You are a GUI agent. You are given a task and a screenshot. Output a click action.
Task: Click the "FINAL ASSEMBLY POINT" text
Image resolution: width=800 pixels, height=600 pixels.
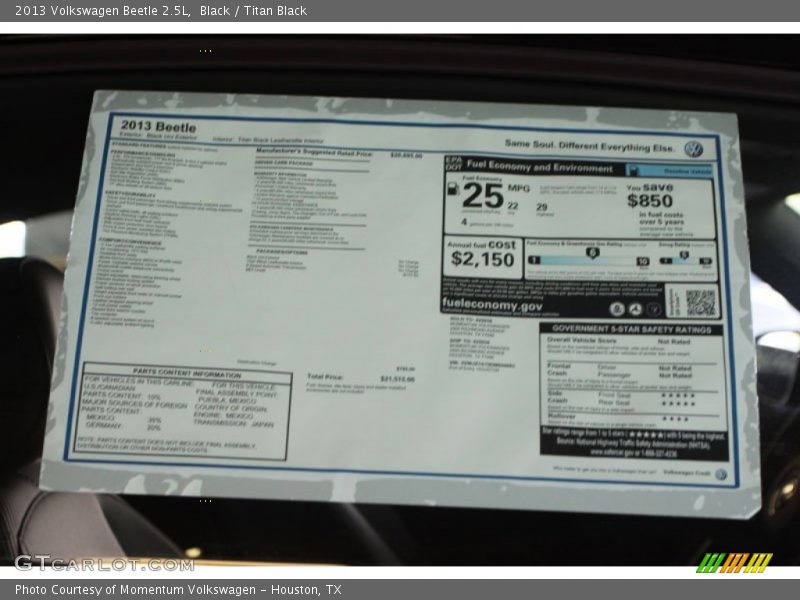coord(237,394)
